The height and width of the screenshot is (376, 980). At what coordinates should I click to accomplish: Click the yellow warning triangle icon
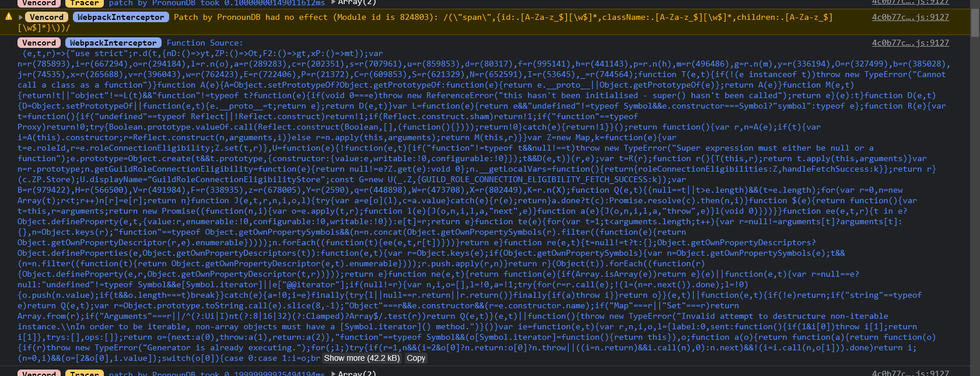pos(9,17)
